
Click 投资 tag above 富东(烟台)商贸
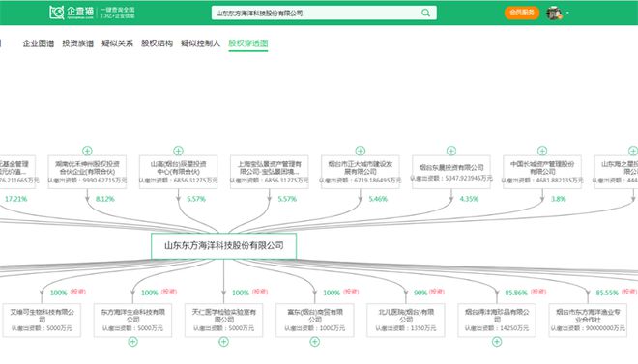point(351,292)
